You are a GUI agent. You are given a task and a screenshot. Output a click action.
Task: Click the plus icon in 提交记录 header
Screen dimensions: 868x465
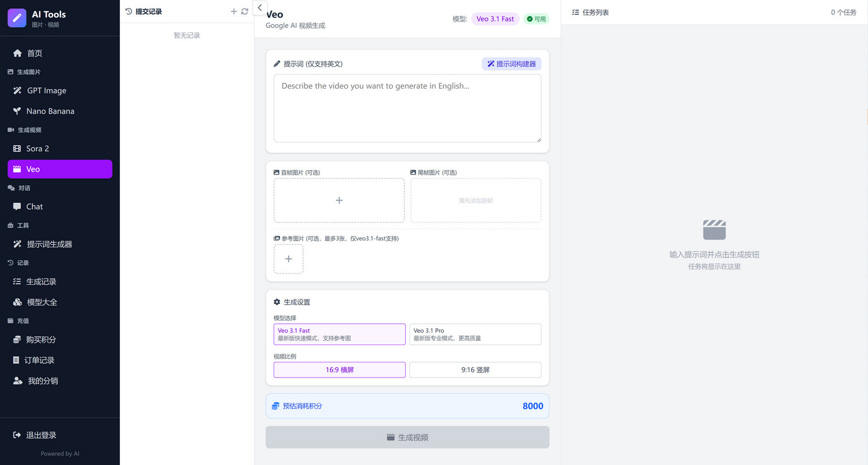[234, 12]
